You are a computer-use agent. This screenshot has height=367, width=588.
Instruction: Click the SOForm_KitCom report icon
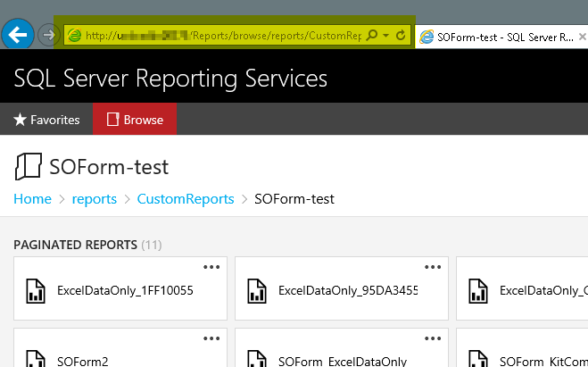coord(478,359)
